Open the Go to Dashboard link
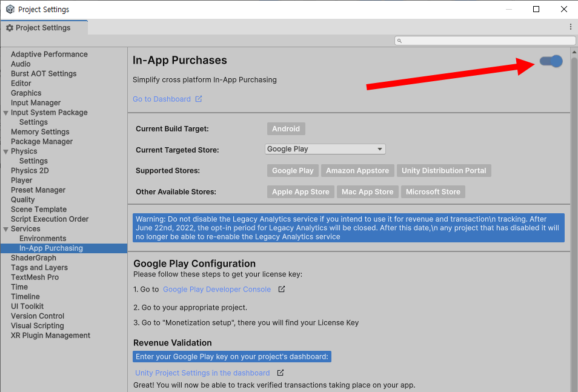Image resolution: width=578 pixels, height=392 pixels. point(162,99)
